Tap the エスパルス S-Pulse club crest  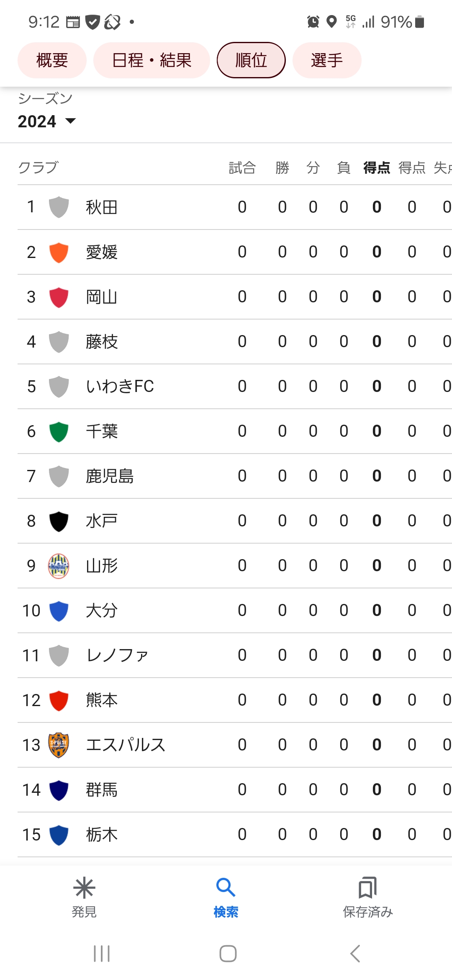(59, 745)
